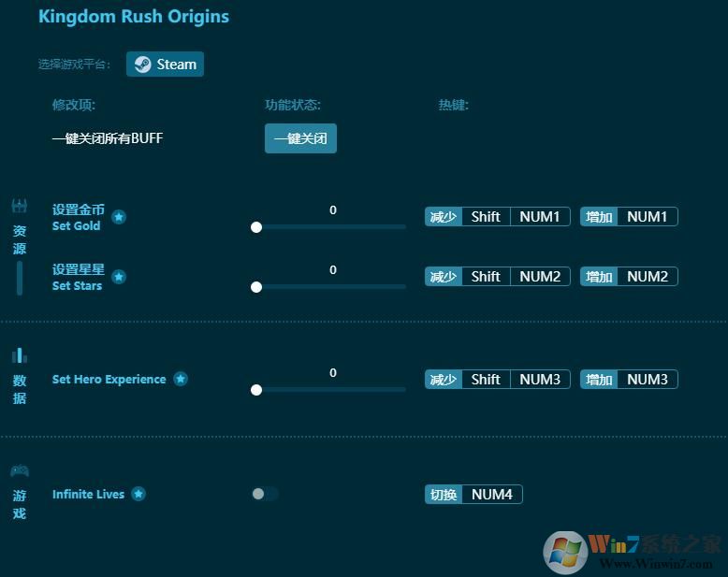The width and height of the screenshot is (728, 577).
Task: Click the 游戏 section gamepad icon
Action: [20, 470]
